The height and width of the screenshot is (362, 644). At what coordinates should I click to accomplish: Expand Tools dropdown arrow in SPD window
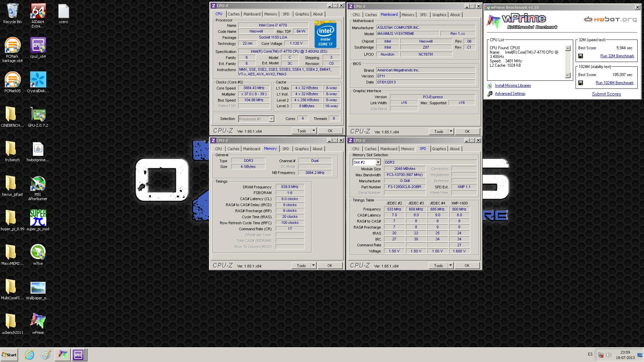450,265
